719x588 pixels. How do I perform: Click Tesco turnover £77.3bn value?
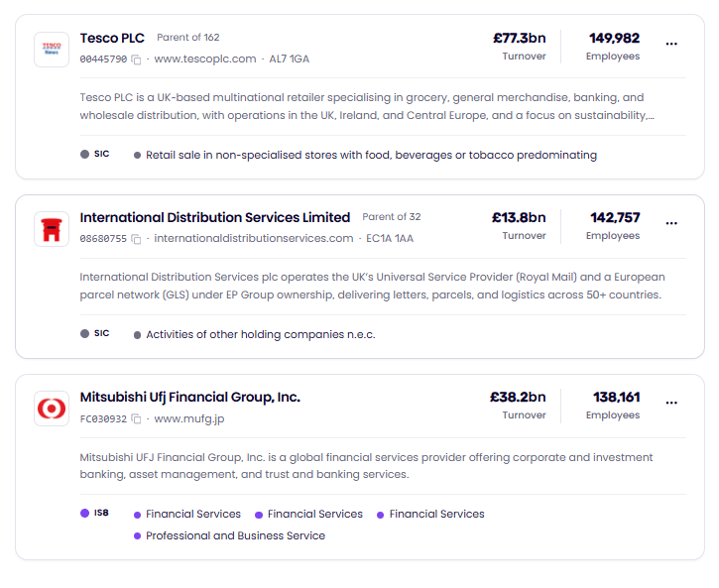519,38
